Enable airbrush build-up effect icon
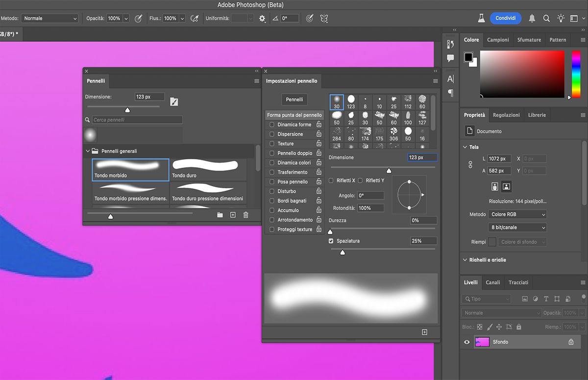588x380 pixels. [x=195, y=18]
